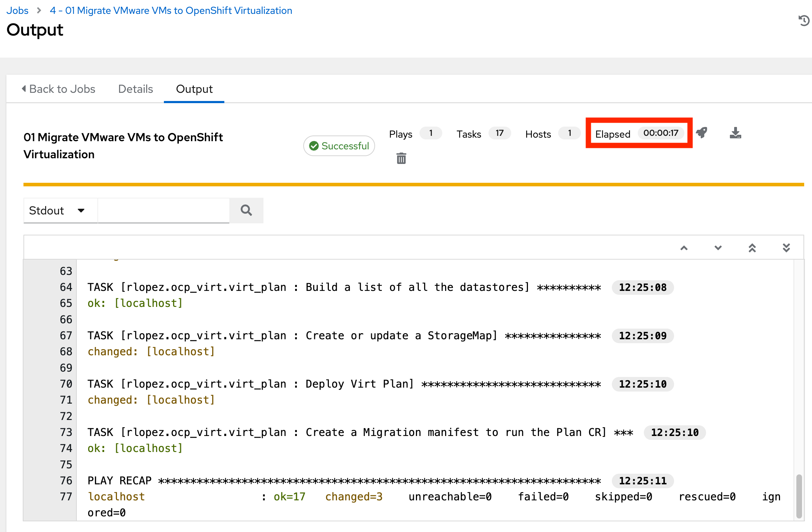The image size is (812, 532).
Task: Focus the output search text field
Action: tap(164, 211)
